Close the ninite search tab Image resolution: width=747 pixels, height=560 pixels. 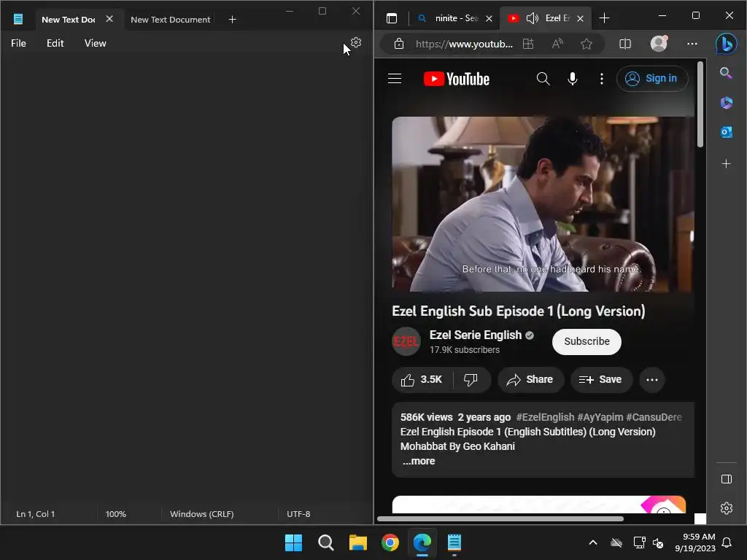point(489,18)
